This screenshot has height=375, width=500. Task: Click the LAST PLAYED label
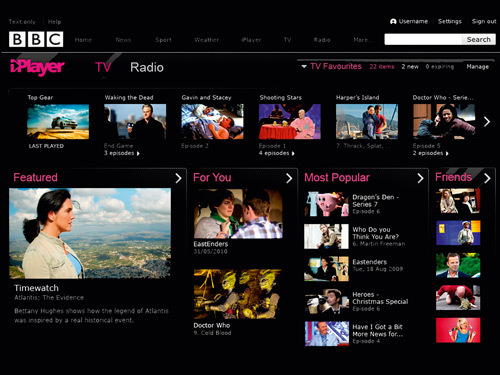[x=46, y=146]
